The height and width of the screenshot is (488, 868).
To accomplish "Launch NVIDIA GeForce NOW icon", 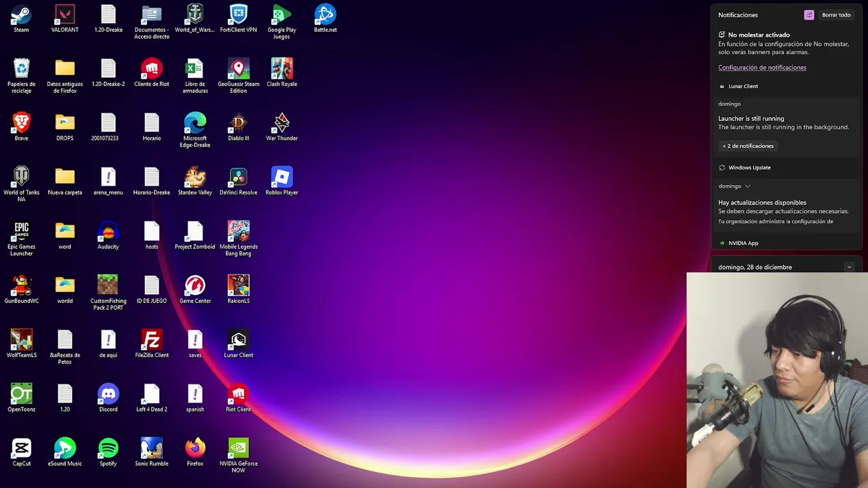I will pyautogui.click(x=238, y=455).
